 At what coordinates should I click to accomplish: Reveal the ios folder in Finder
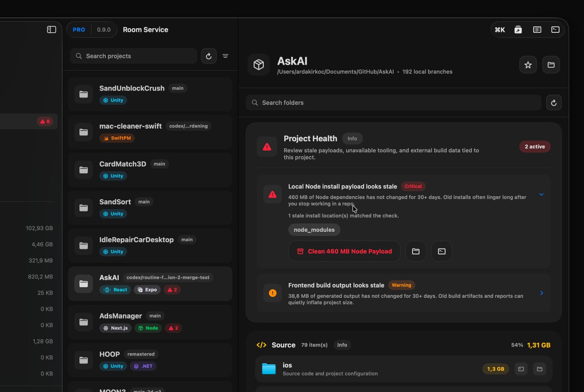tap(539, 369)
